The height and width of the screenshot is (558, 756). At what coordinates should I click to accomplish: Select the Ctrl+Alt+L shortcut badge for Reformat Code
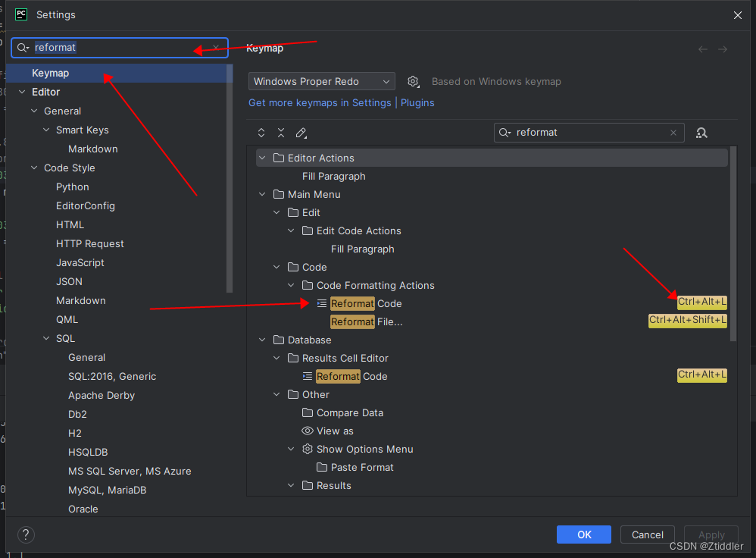tap(701, 301)
